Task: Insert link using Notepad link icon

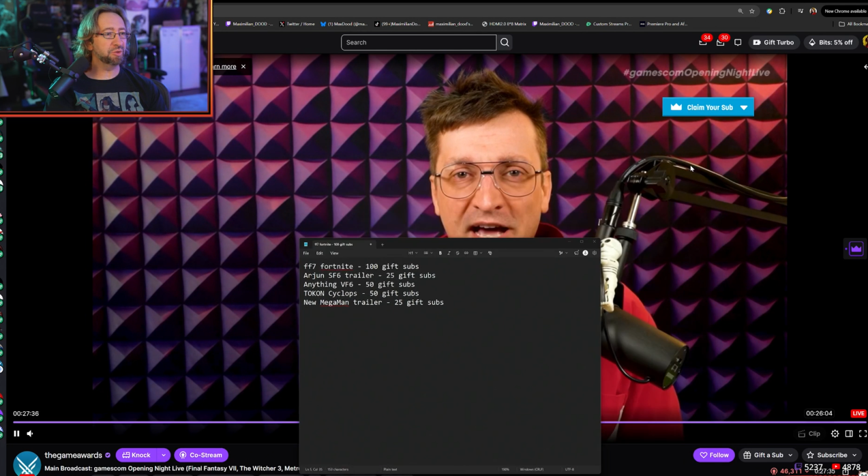Action: [466, 253]
